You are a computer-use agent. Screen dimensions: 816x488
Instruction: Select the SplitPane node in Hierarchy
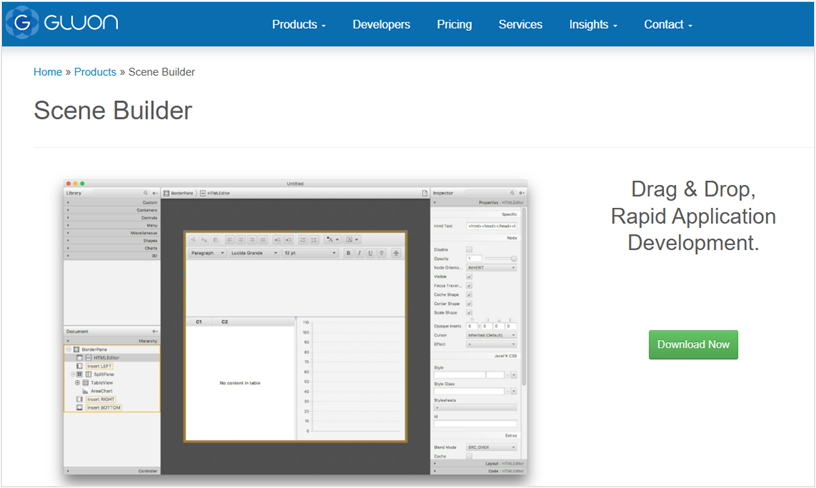(x=103, y=374)
